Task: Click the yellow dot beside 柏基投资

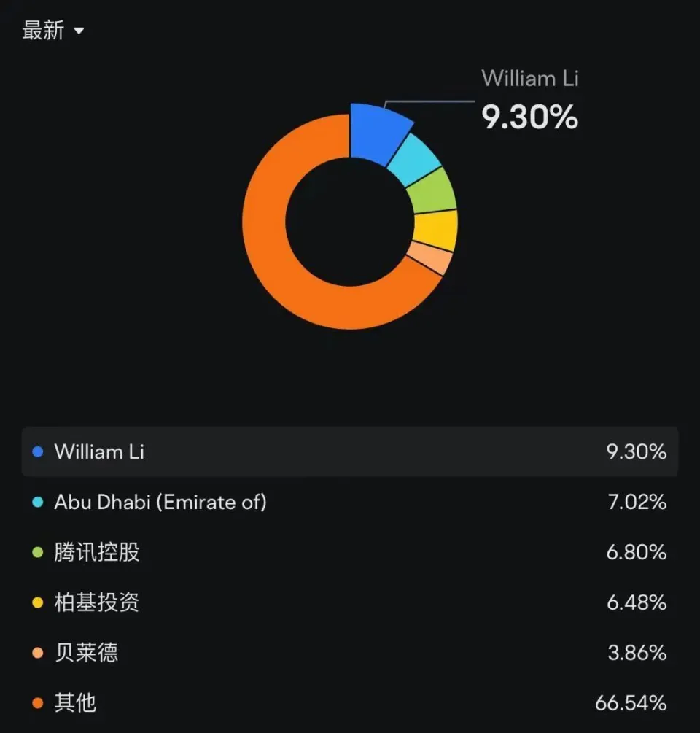Action: click(x=38, y=602)
